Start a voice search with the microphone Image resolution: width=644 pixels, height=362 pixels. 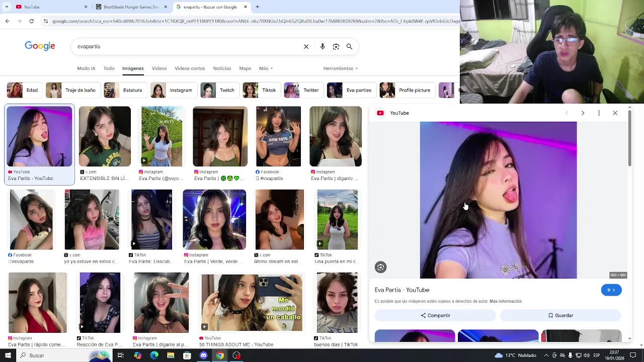coord(323,46)
